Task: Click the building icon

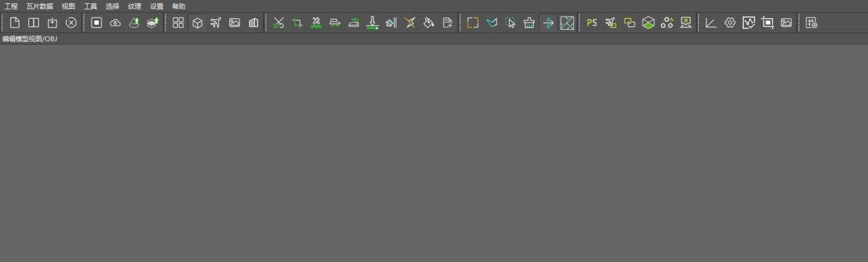Action: point(253,23)
